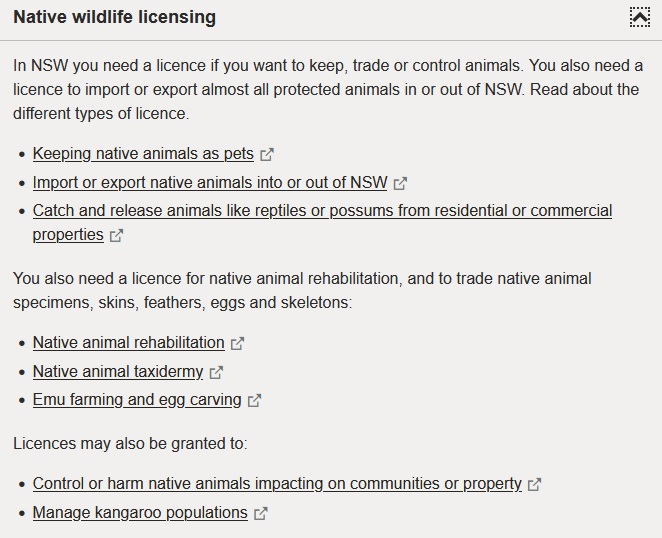Click external icon beside Native animal taxidermy
The width and height of the screenshot is (662, 538).
pos(216,373)
